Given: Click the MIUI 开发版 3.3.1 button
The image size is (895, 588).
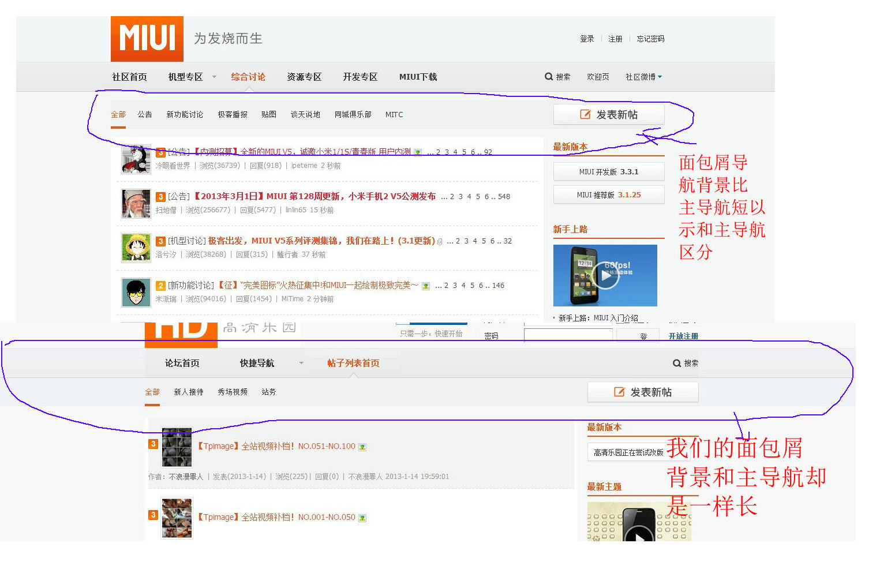Looking at the screenshot, I should coord(608,171).
